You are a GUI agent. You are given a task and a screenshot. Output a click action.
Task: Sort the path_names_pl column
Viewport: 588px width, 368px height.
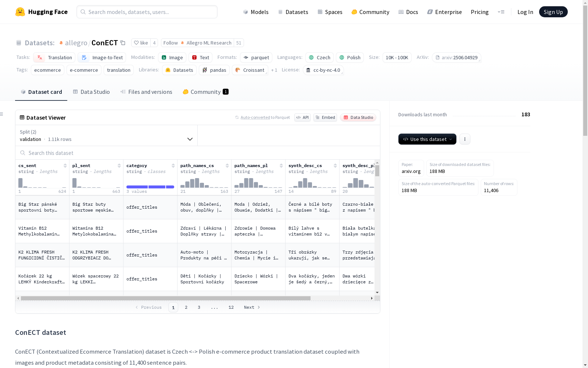pyautogui.click(x=281, y=166)
